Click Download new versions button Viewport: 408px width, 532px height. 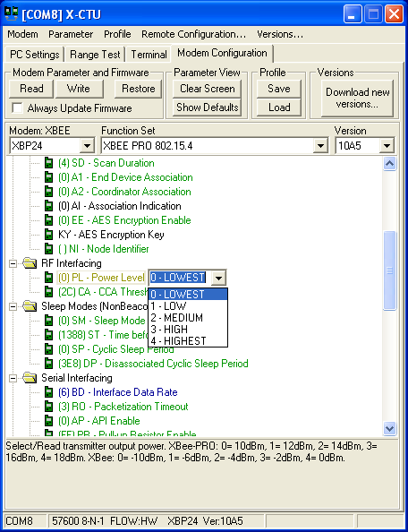click(x=358, y=99)
